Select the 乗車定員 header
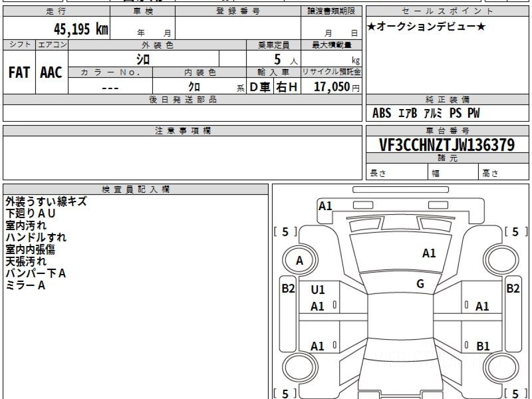 tap(274, 45)
